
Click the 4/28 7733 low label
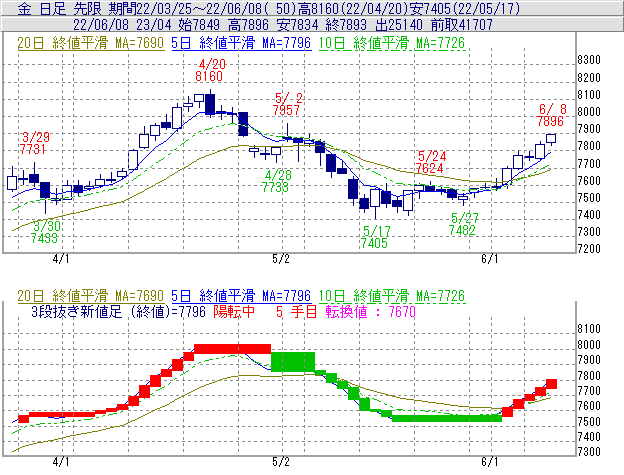(277, 181)
